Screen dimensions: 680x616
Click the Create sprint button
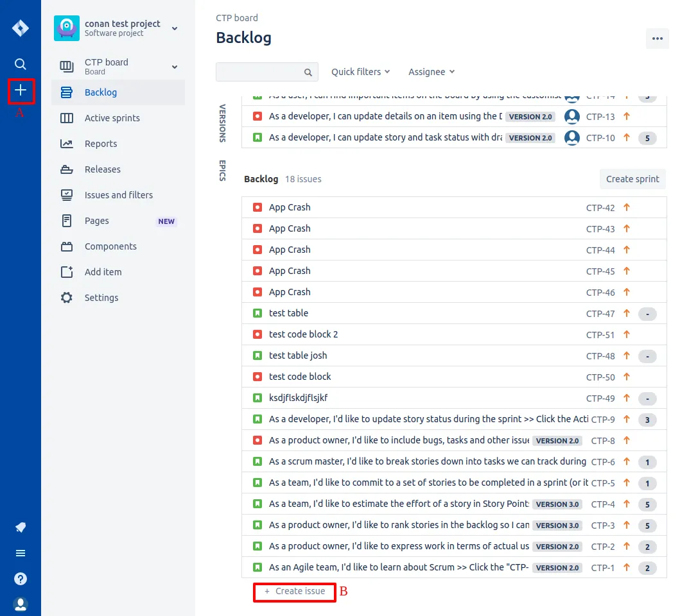coord(632,179)
